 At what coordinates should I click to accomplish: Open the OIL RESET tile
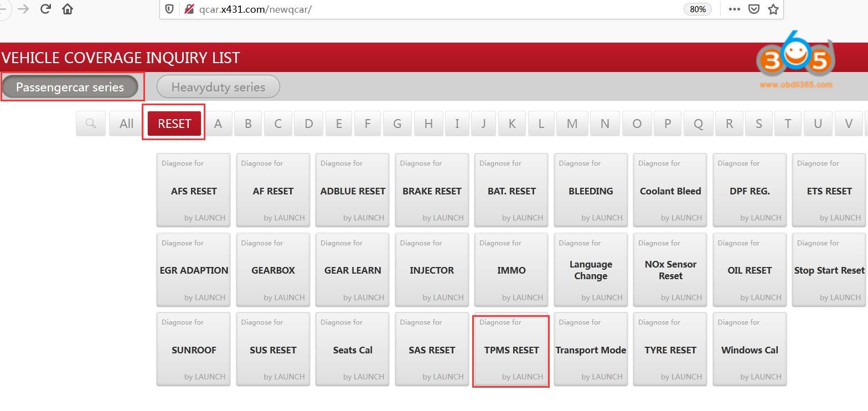coord(750,270)
